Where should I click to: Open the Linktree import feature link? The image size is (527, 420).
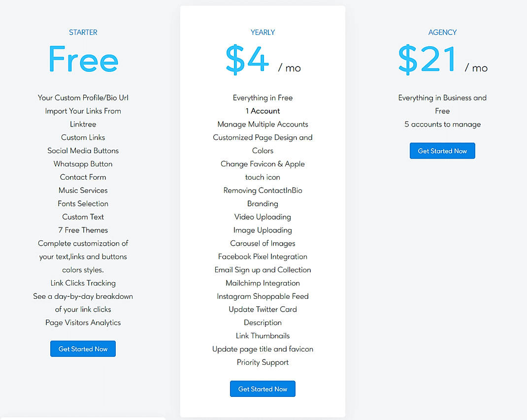(83, 124)
